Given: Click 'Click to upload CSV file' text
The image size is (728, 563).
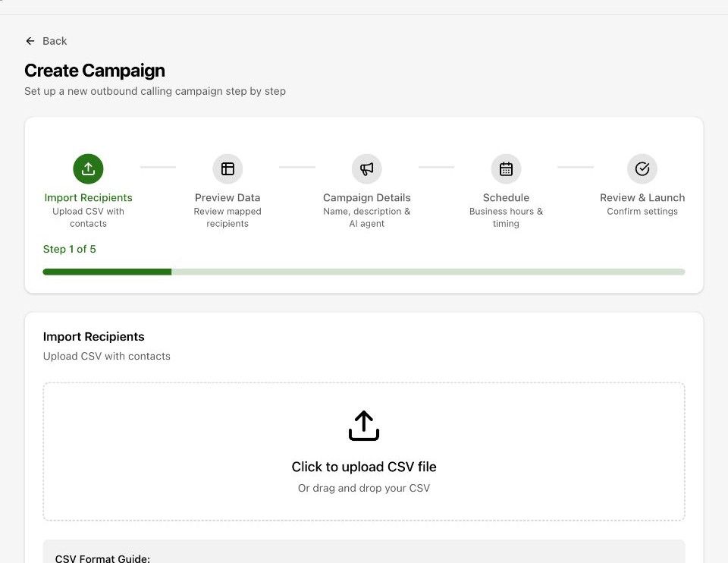Looking at the screenshot, I should click(364, 467).
